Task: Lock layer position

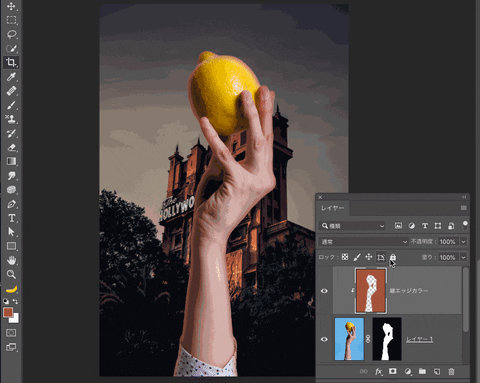Action: click(369, 257)
